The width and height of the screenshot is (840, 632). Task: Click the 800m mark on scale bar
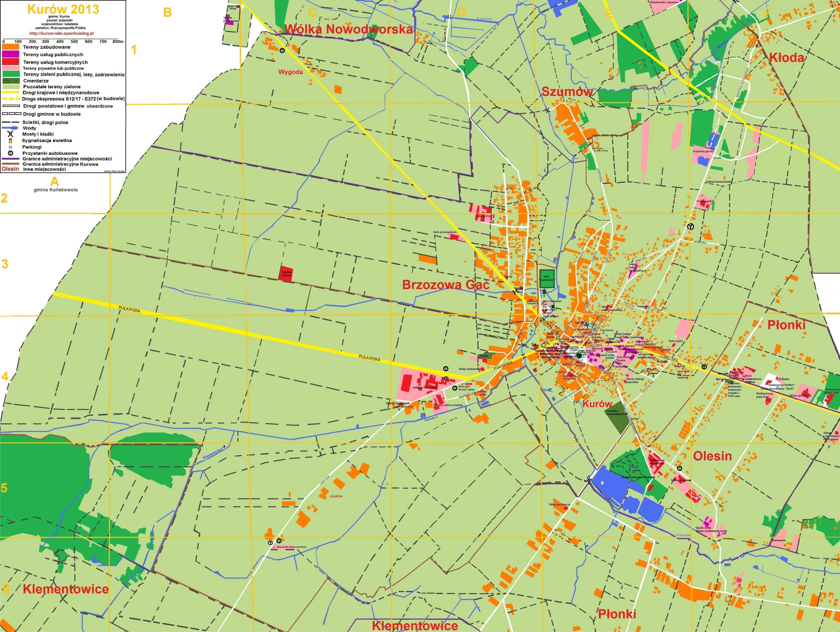[x=118, y=41]
